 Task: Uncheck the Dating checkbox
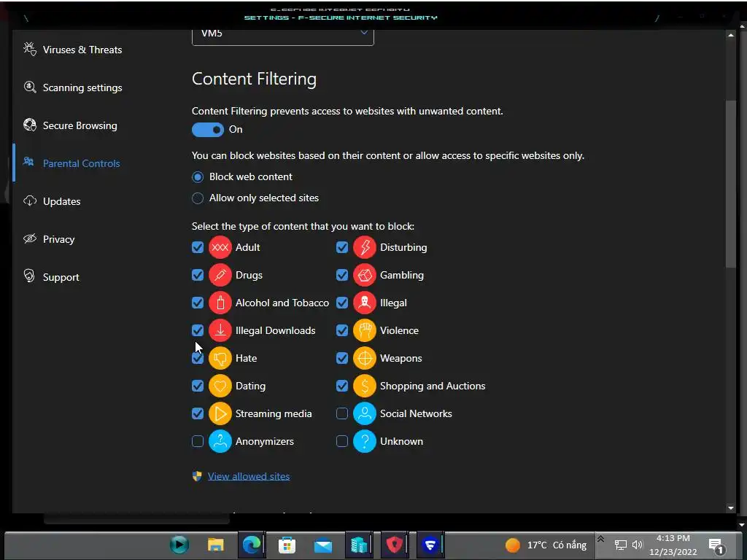(198, 386)
